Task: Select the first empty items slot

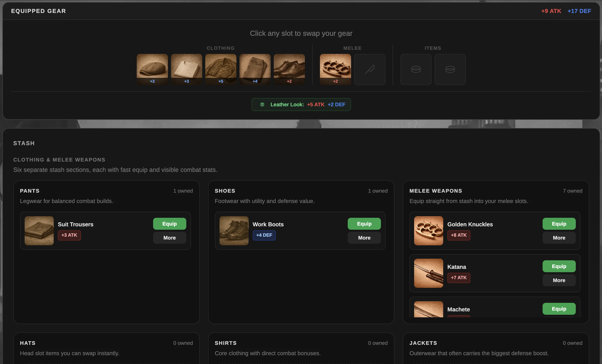Action: click(416, 69)
